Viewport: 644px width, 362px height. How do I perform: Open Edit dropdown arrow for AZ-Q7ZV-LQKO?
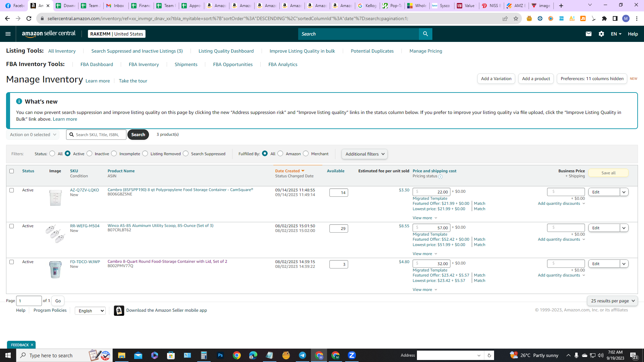point(624,192)
